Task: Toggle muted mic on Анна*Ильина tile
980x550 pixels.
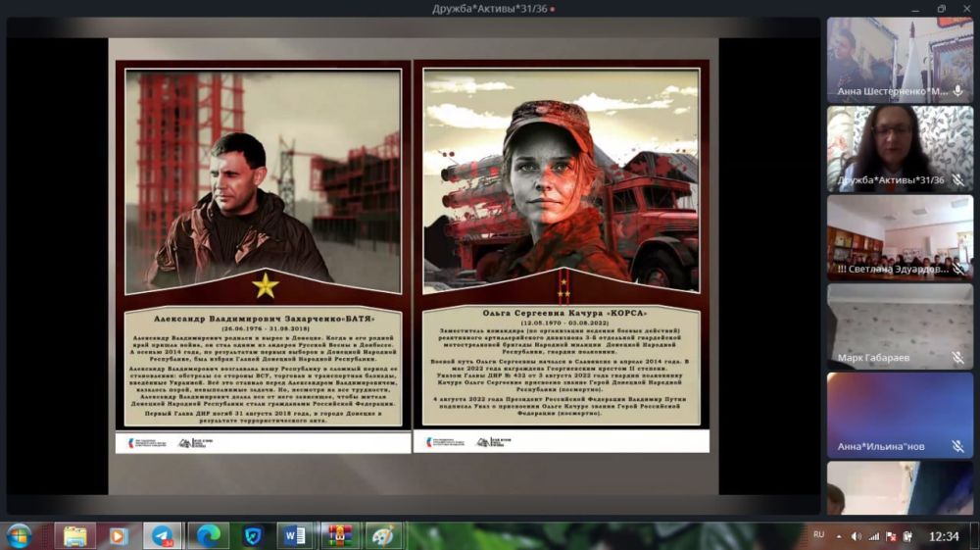Action: point(958,446)
